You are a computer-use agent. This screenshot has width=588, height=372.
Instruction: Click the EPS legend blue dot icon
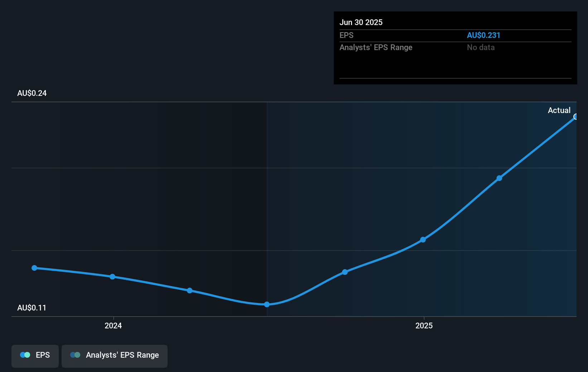point(24,355)
